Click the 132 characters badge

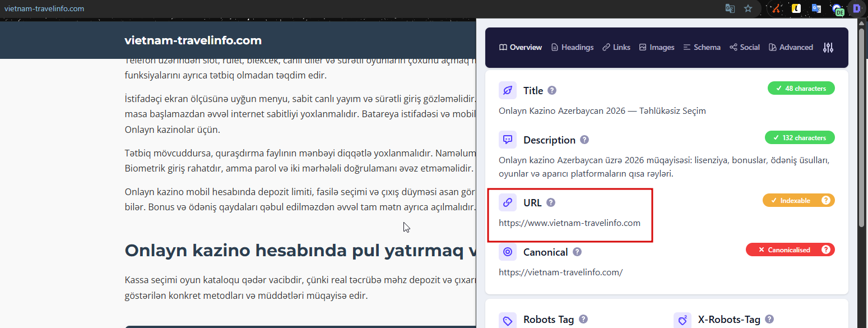tap(800, 137)
